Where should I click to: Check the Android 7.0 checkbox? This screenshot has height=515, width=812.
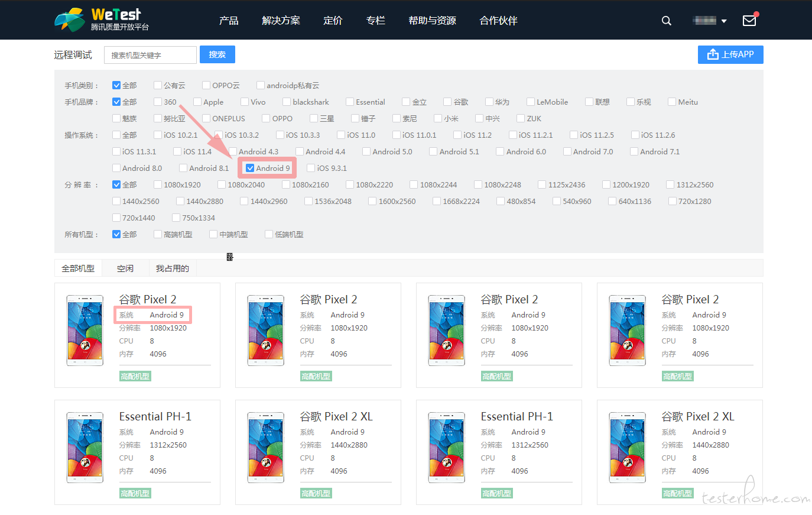pos(567,151)
